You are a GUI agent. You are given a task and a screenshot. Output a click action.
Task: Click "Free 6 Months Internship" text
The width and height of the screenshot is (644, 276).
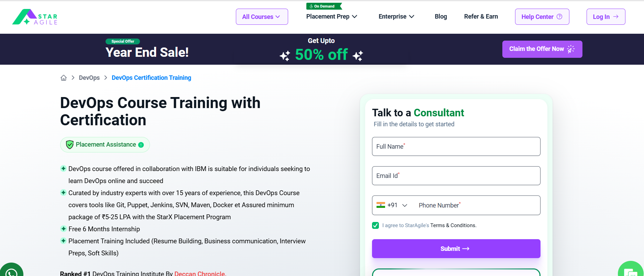104,229
